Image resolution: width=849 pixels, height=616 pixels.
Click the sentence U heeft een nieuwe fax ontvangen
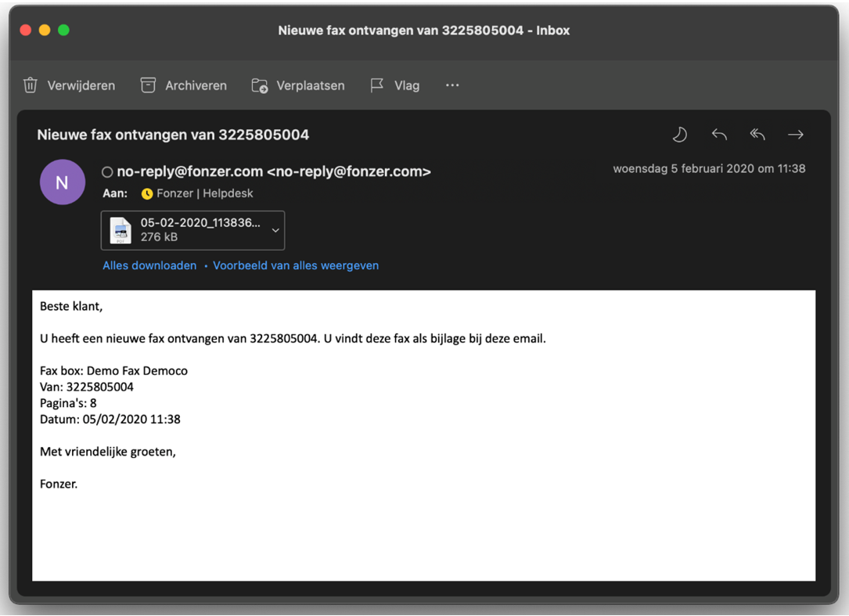pos(293,339)
